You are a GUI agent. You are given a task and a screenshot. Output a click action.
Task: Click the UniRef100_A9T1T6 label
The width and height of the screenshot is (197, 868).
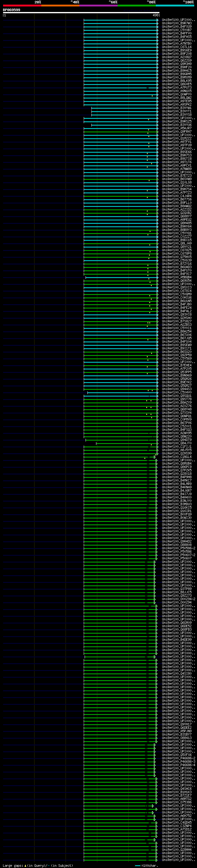(177, 162)
